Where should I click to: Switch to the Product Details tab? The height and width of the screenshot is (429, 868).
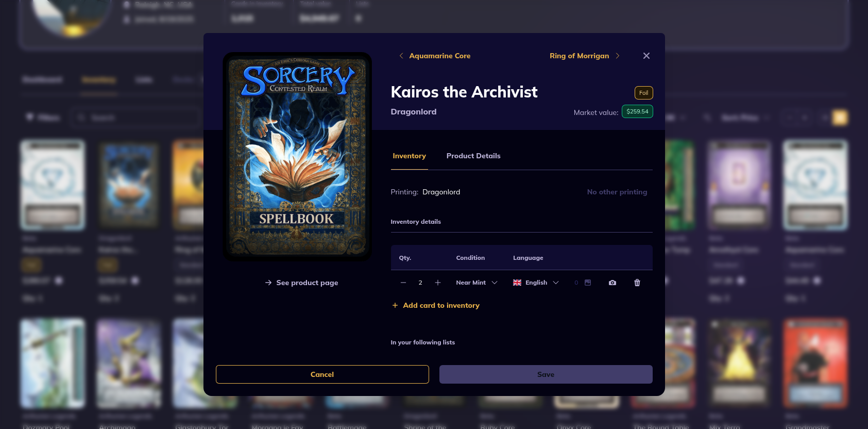473,156
